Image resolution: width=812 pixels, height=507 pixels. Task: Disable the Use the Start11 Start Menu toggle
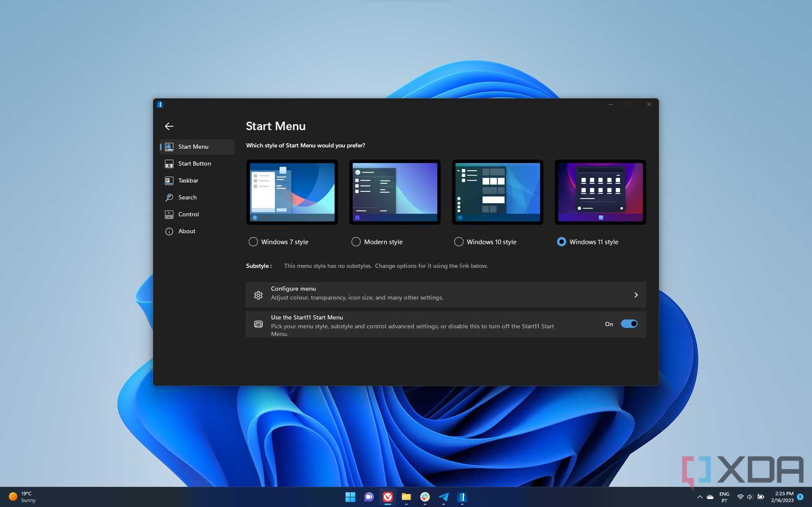pos(628,324)
